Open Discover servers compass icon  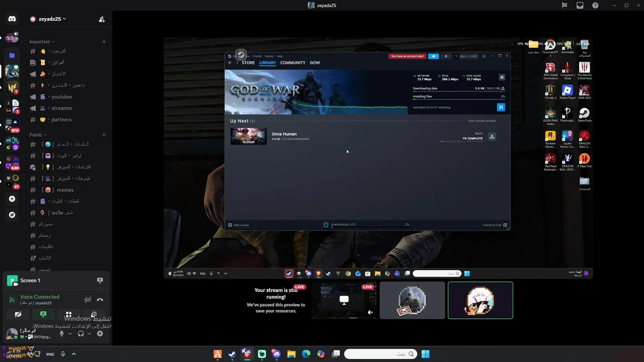click(12, 215)
